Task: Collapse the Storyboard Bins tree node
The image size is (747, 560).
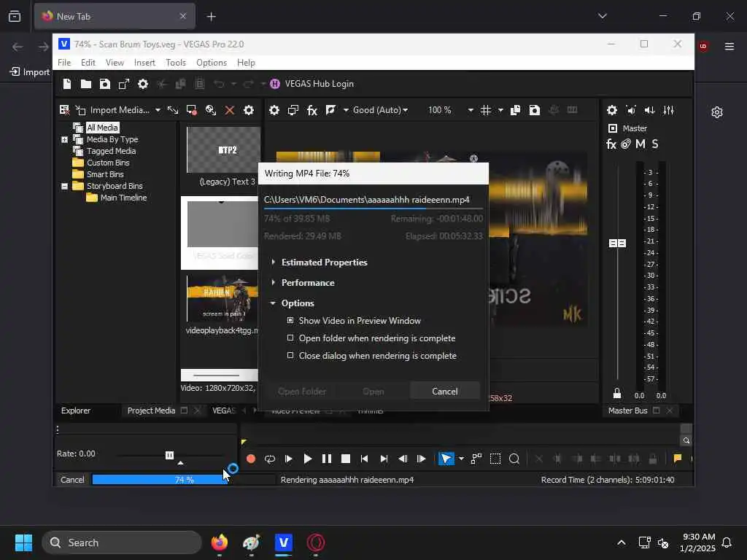Action: (65, 186)
